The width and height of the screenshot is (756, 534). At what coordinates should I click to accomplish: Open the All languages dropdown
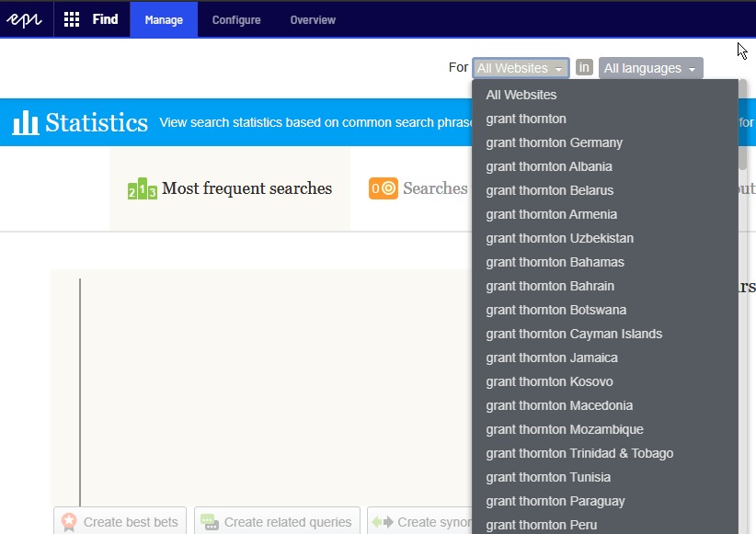(650, 68)
